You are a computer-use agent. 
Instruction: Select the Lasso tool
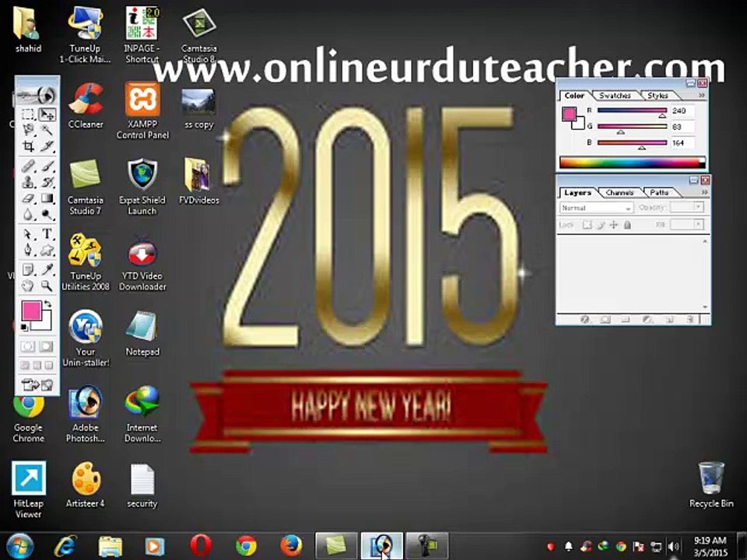click(28, 130)
